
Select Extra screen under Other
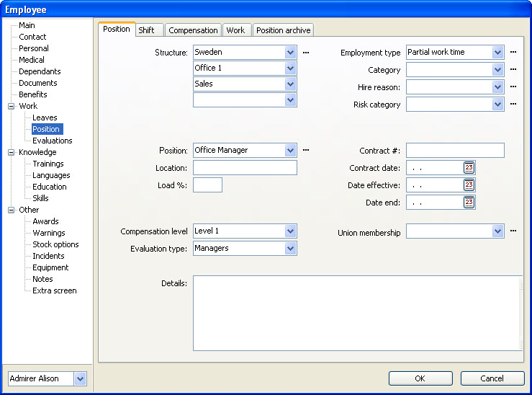pyautogui.click(x=55, y=291)
